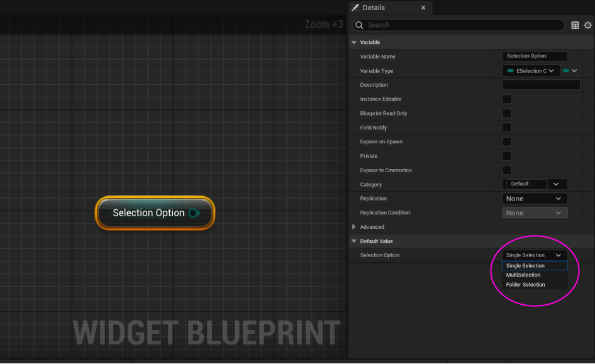Enable the Instance Editable checkbox
The image size is (595, 364).
click(x=506, y=99)
